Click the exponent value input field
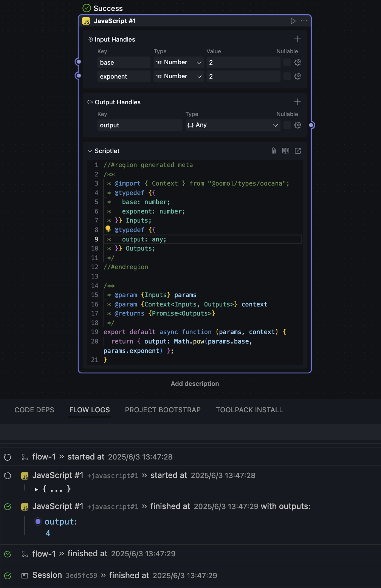 click(x=243, y=76)
